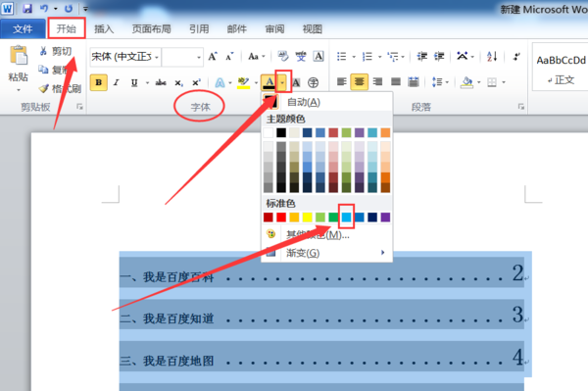This screenshot has width=588, height=391.
Task: Toggle center alignment button
Action: click(359, 81)
